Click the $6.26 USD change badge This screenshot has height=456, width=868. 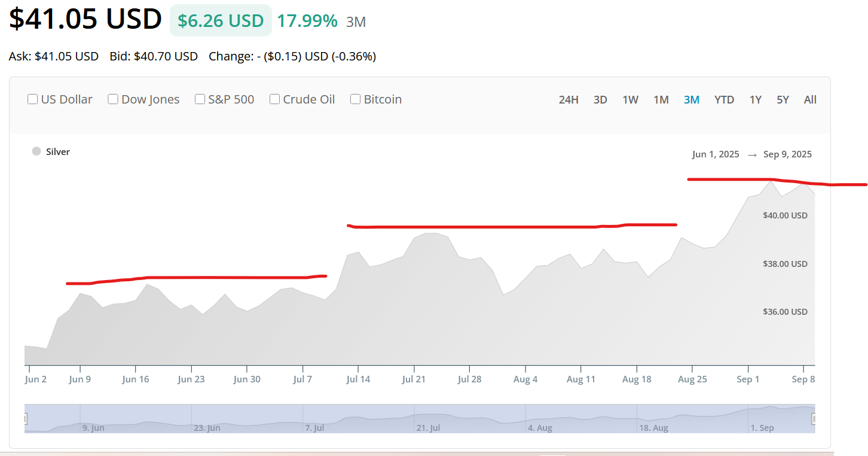click(221, 21)
